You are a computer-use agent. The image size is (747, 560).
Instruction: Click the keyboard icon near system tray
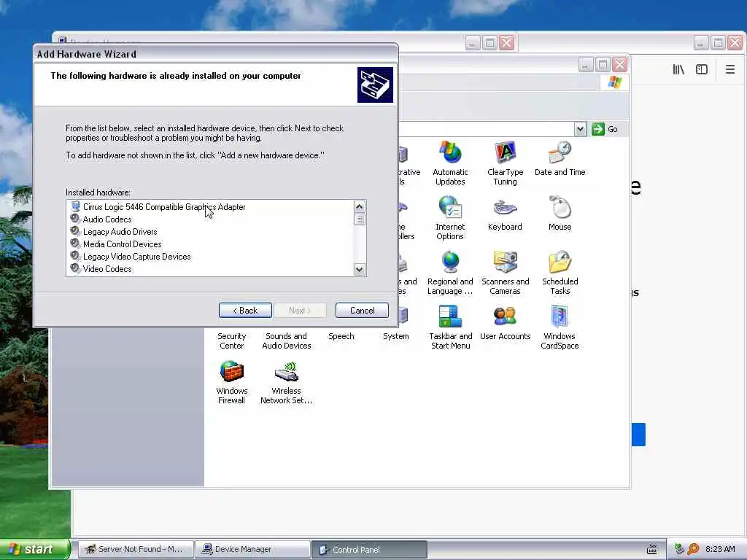652,550
